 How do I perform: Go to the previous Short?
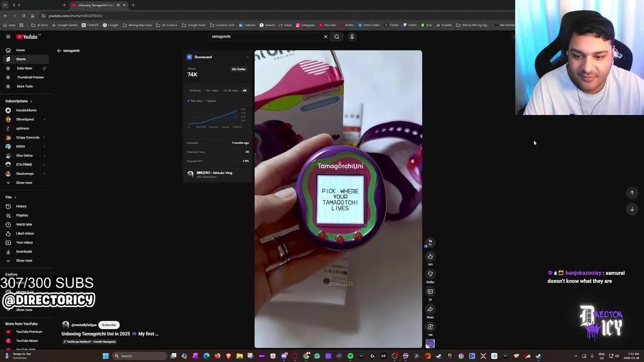click(x=632, y=193)
